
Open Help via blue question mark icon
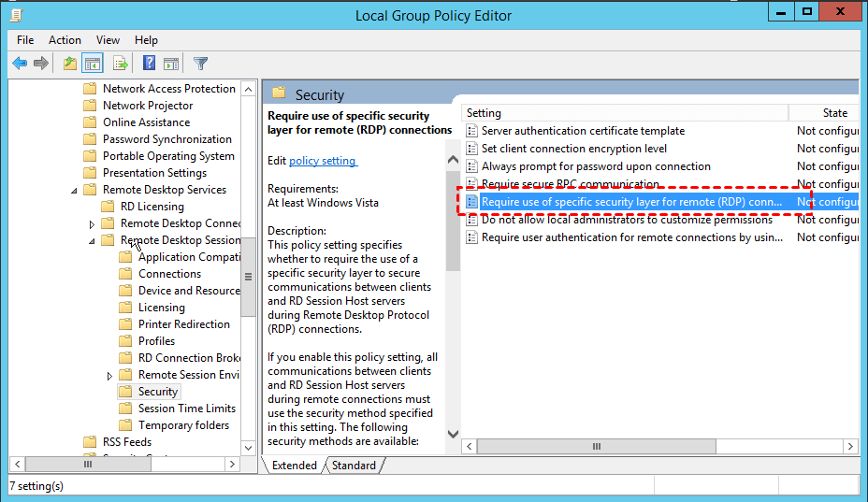pos(149,64)
